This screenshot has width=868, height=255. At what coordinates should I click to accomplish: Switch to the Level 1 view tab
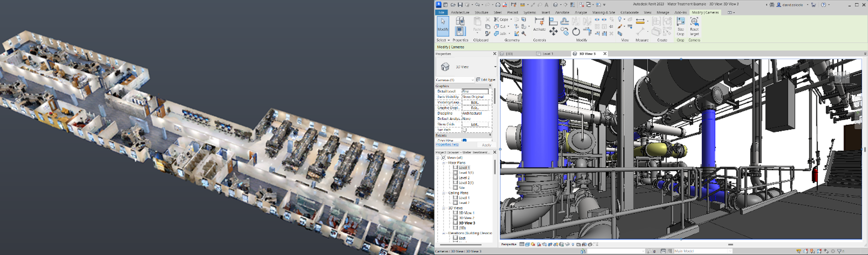pos(548,54)
